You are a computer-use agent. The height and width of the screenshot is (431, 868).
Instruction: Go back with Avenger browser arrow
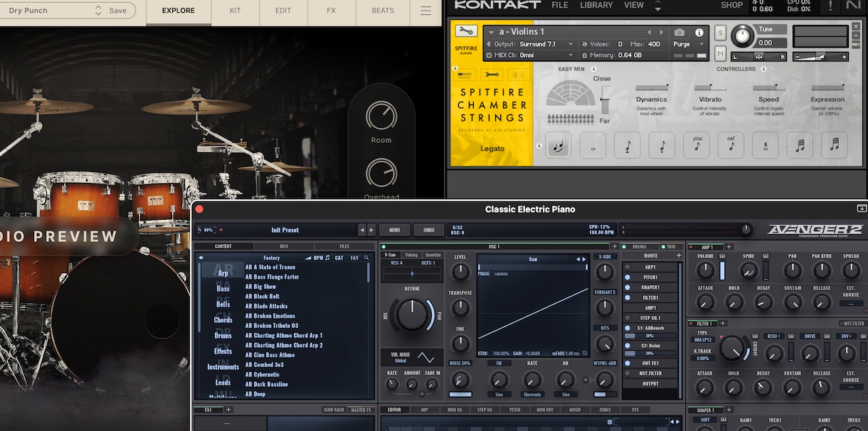201,257
